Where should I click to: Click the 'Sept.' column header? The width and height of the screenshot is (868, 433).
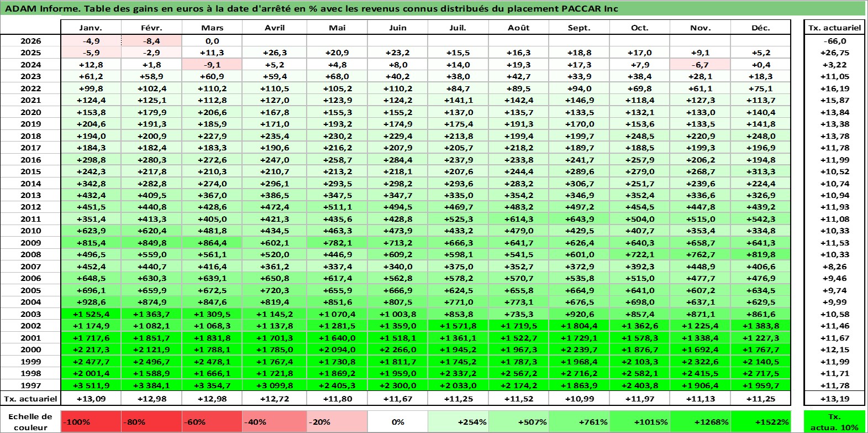coord(579,28)
